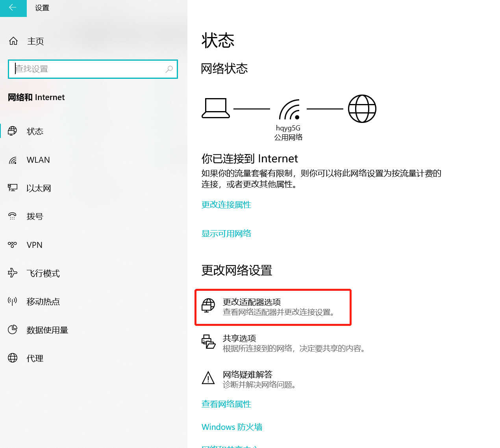The image size is (500, 448).
Task: Click the home icon beside 主页
Action: pyautogui.click(x=13, y=41)
